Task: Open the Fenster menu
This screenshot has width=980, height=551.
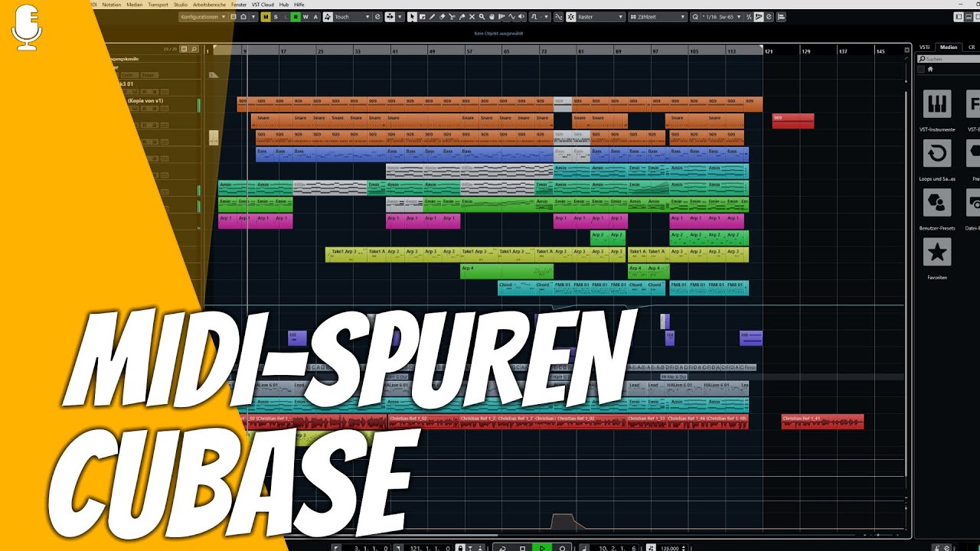Action: coord(240,4)
